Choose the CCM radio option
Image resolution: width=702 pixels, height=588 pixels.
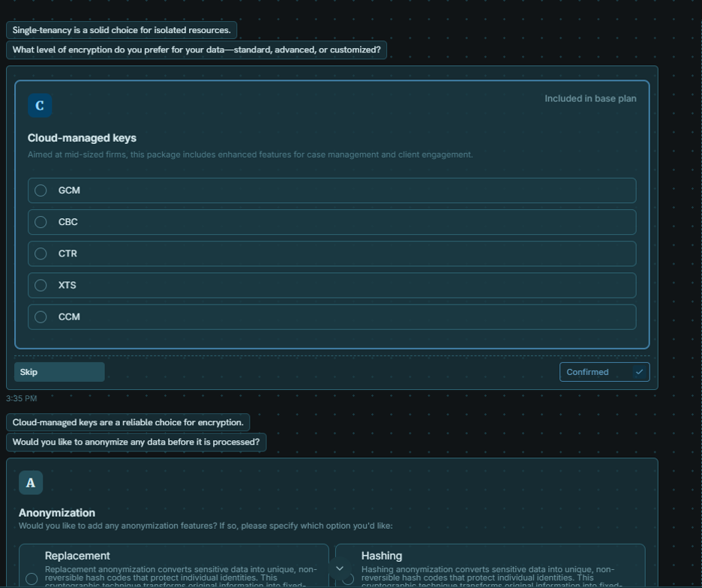[x=41, y=316]
